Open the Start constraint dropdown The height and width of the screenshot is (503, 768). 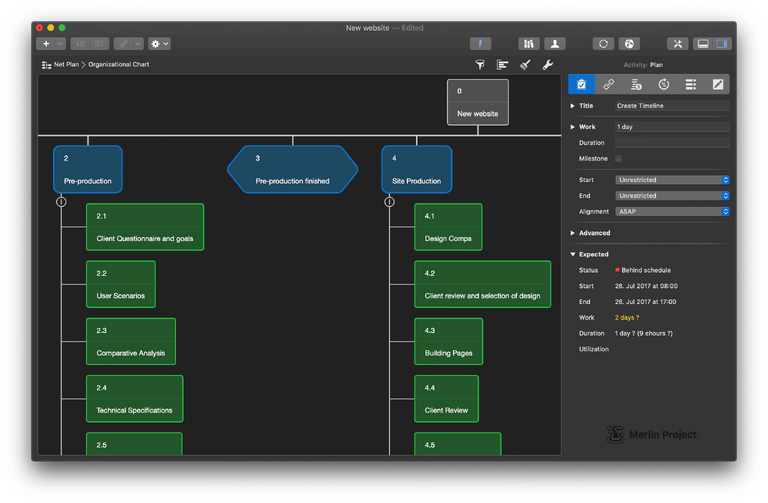pos(672,180)
